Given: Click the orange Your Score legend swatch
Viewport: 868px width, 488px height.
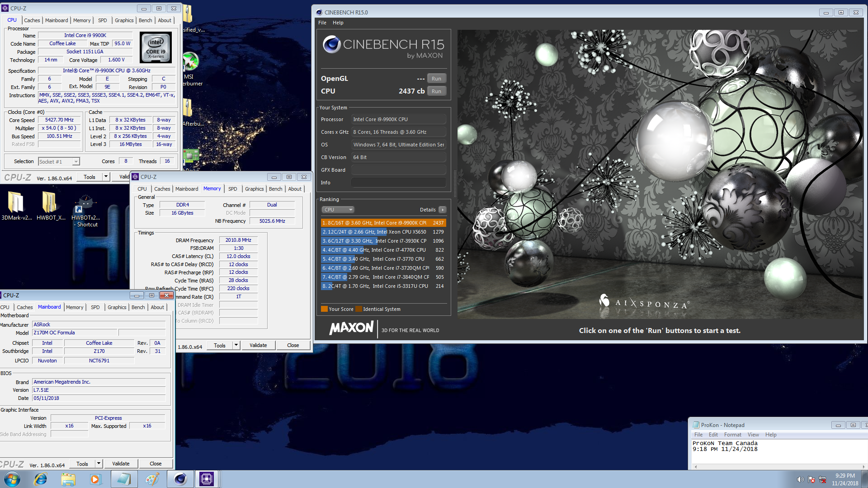Looking at the screenshot, I should point(324,309).
